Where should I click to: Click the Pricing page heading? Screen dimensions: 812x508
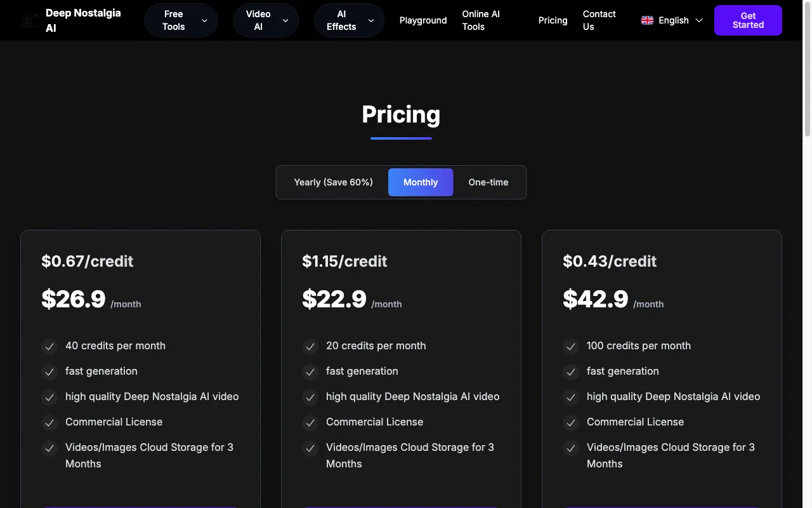click(401, 114)
